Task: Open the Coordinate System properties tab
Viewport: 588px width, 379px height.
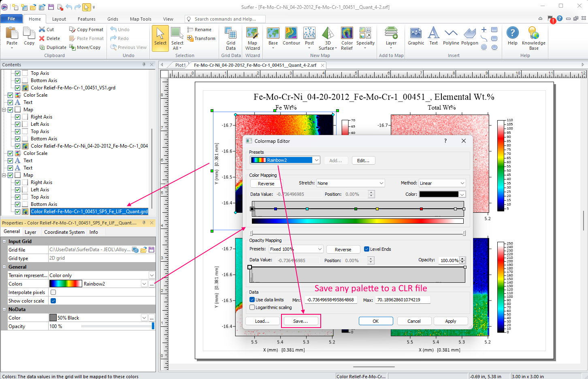Action: (x=64, y=232)
